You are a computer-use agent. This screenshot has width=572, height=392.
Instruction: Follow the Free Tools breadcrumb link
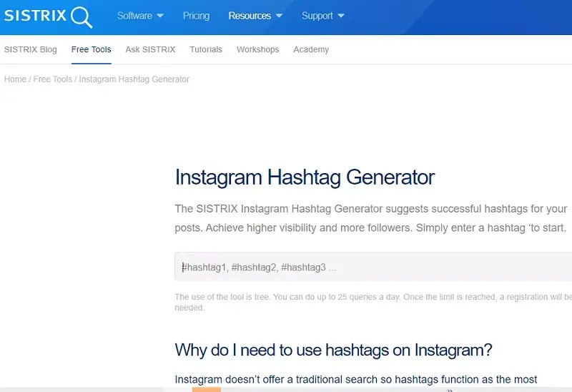[52, 79]
